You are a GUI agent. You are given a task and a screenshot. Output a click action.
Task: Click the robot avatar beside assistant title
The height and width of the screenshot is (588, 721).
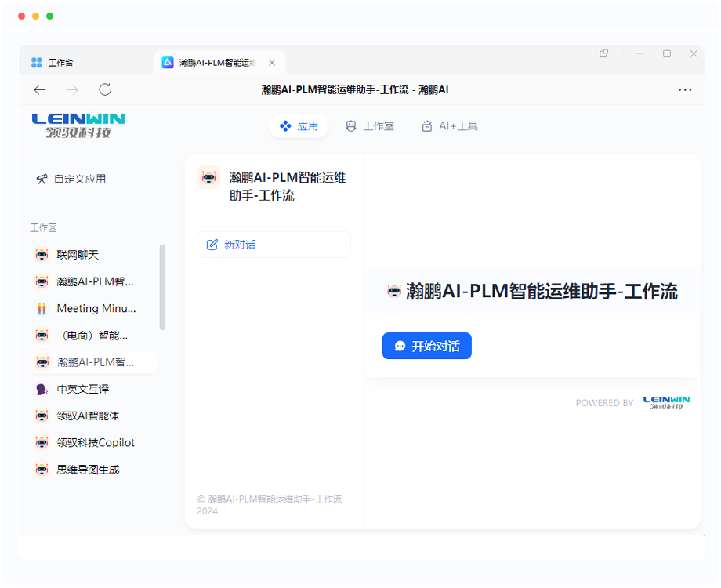click(x=208, y=178)
